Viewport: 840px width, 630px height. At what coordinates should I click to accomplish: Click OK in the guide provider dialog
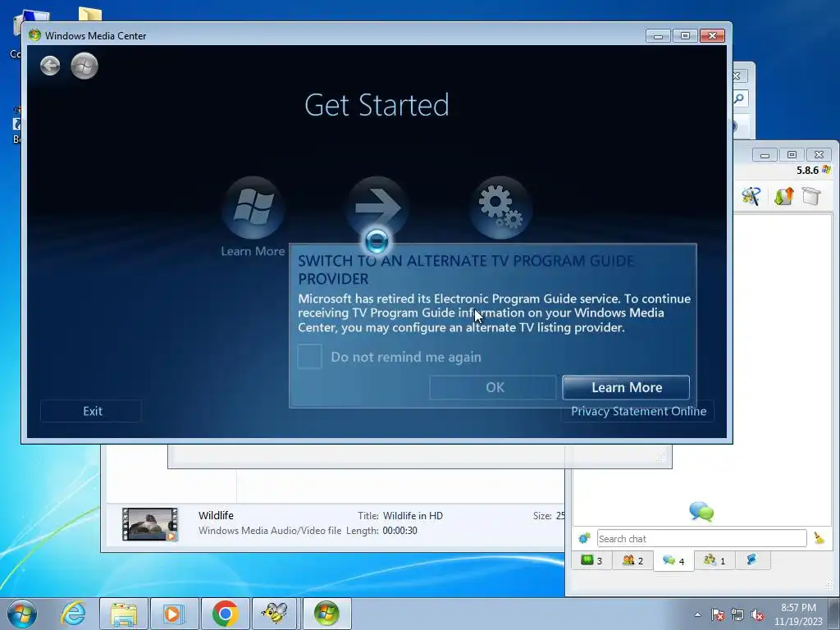coord(493,387)
